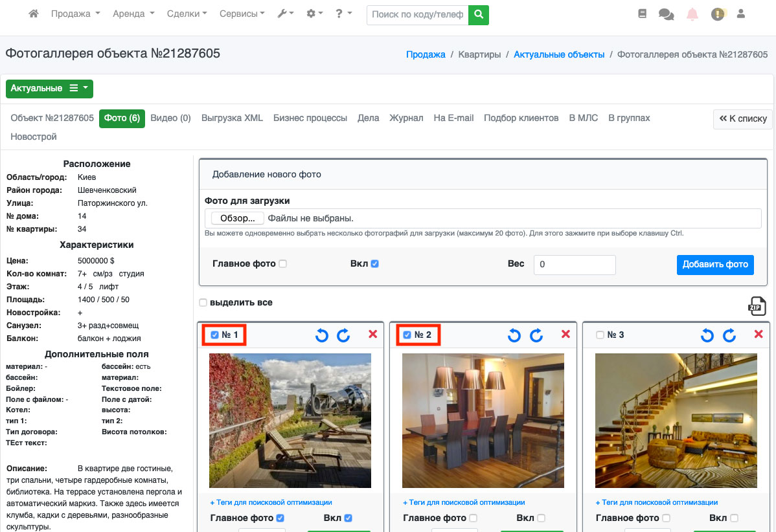Open the 'Журнал' tab
Viewport: 776px width, 532px height.
point(406,118)
